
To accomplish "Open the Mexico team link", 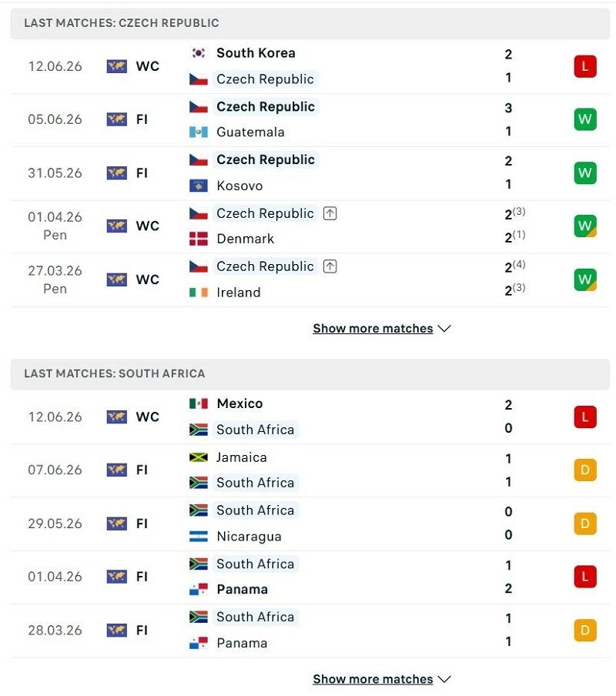I will pyautogui.click(x=239, y=403).
